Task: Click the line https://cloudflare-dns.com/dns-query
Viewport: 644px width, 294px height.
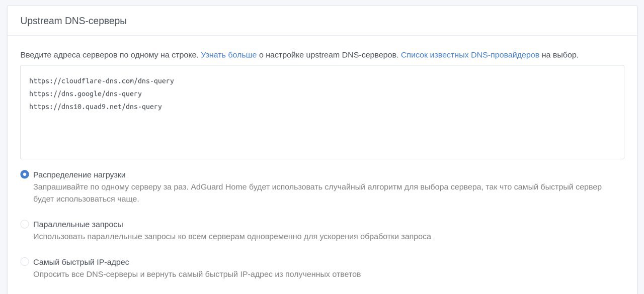Action: [102, 80]
